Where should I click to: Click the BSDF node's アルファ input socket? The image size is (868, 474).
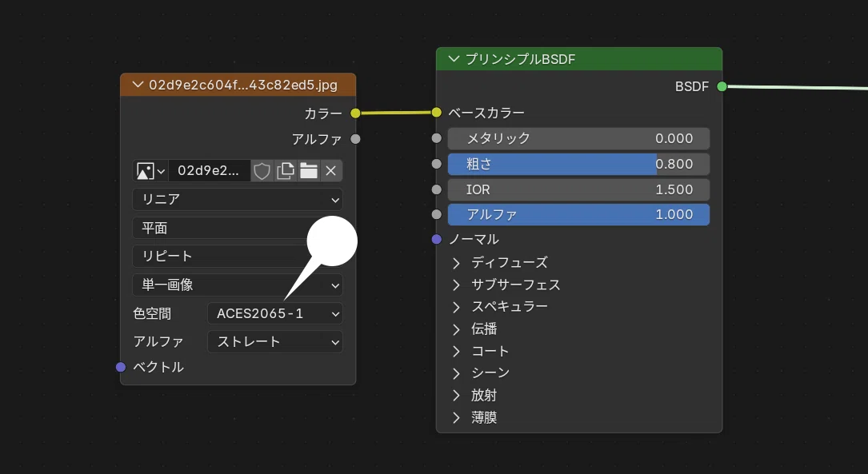[437, 214]
